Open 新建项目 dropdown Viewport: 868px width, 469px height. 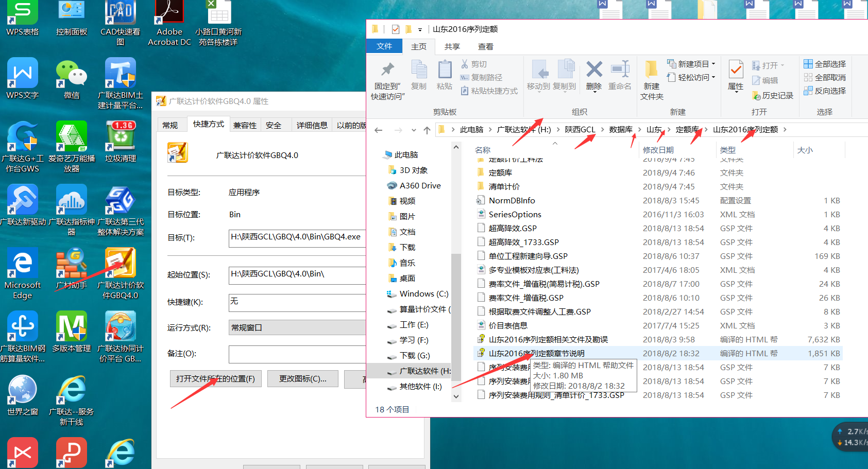pyautogui.click(x=691, y=64)
